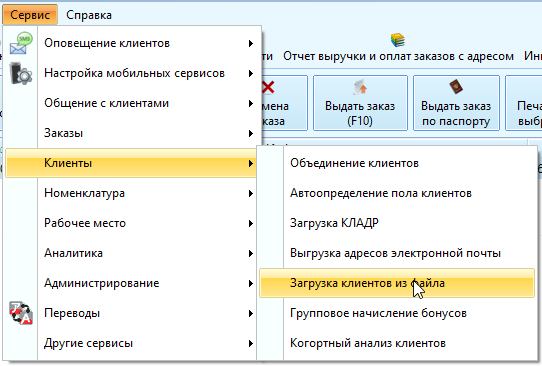Expand arrow next to Переводы
The image size is (542, 366).
251,313
